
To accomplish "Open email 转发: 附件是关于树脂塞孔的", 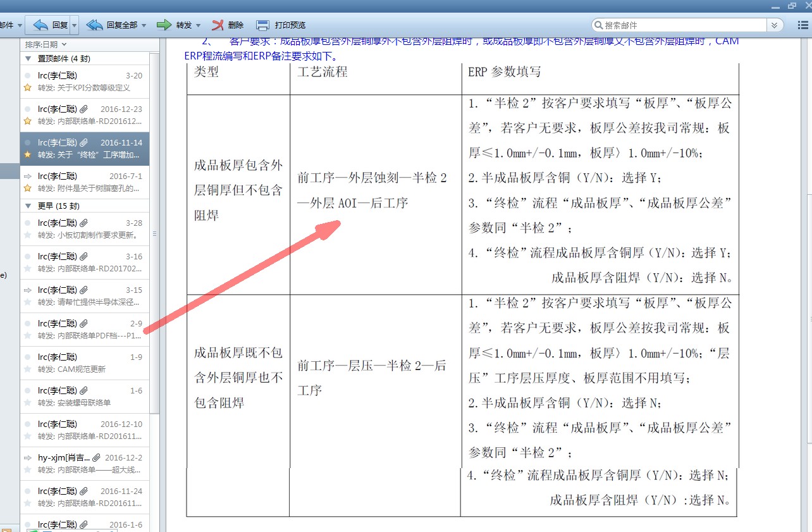I will pyautogui.click(x=85, y=182).
